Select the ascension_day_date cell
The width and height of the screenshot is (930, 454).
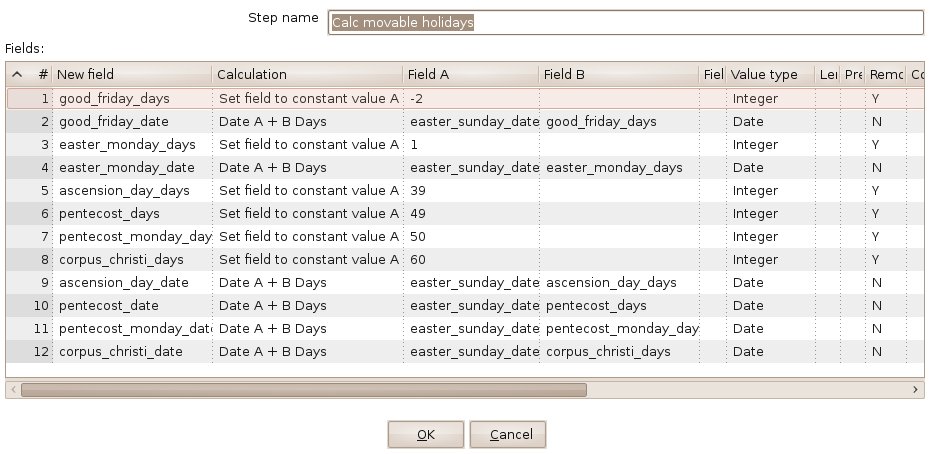point(132,282)
